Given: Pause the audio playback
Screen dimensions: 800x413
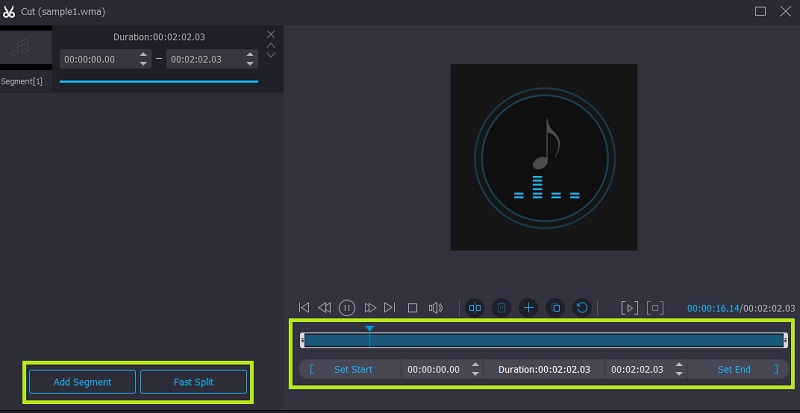Looking at the screenshot, I should [x=347, y=308].
